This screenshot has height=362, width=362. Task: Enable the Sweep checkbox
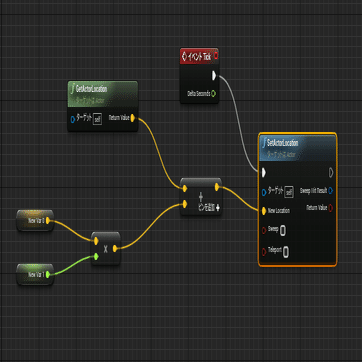click(x=283, y=231)
